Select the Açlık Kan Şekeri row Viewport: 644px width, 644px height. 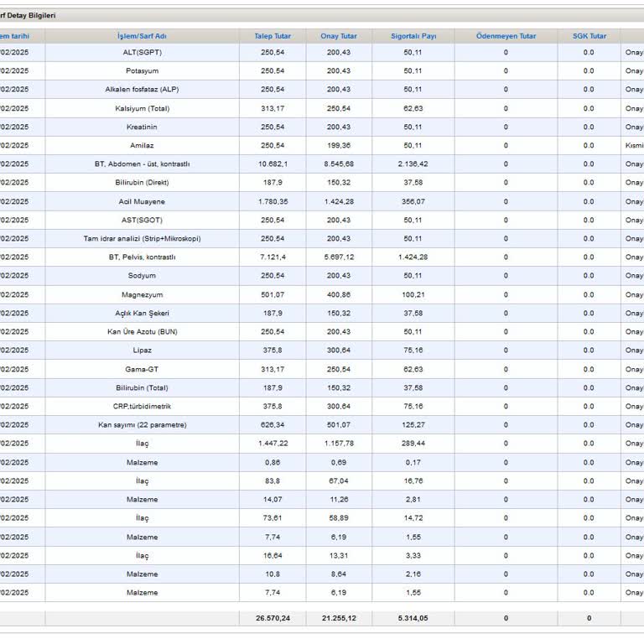pos(142,314)
